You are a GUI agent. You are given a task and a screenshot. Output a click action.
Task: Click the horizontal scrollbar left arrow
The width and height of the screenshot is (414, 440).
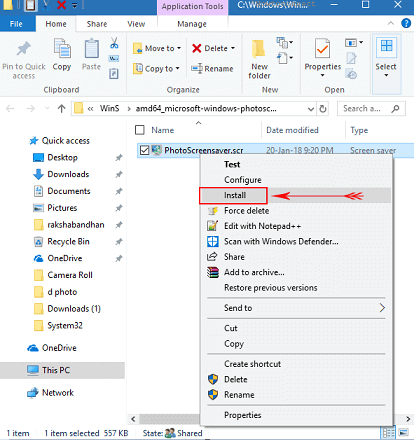[x=133, y=419]
